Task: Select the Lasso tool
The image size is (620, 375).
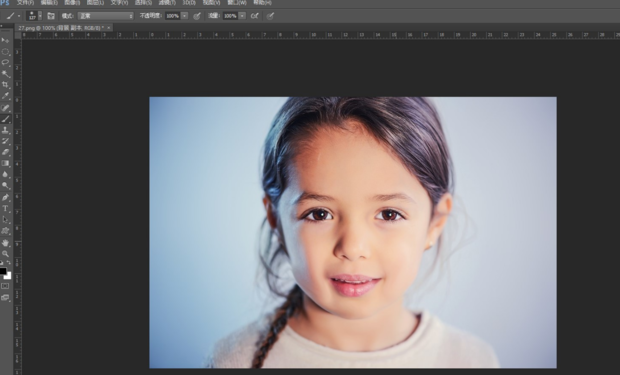Action: (x=5, y=62)
